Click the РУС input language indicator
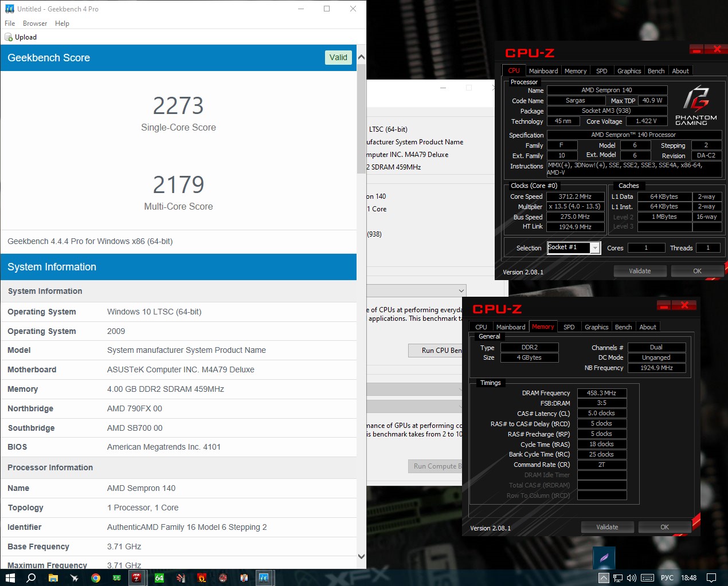 click(667, 578)
